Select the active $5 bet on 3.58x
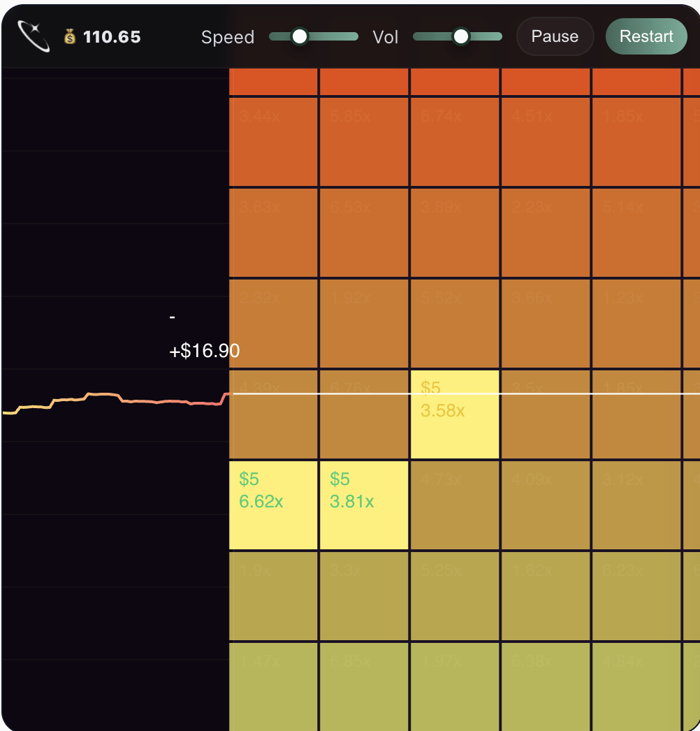This screenshot has width=700, height=731. 455,412
